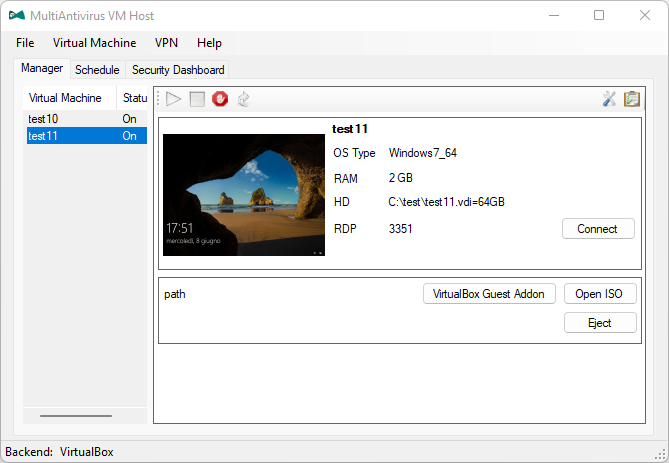
Task: Open the File menu
Action: [x=25, y=43]
